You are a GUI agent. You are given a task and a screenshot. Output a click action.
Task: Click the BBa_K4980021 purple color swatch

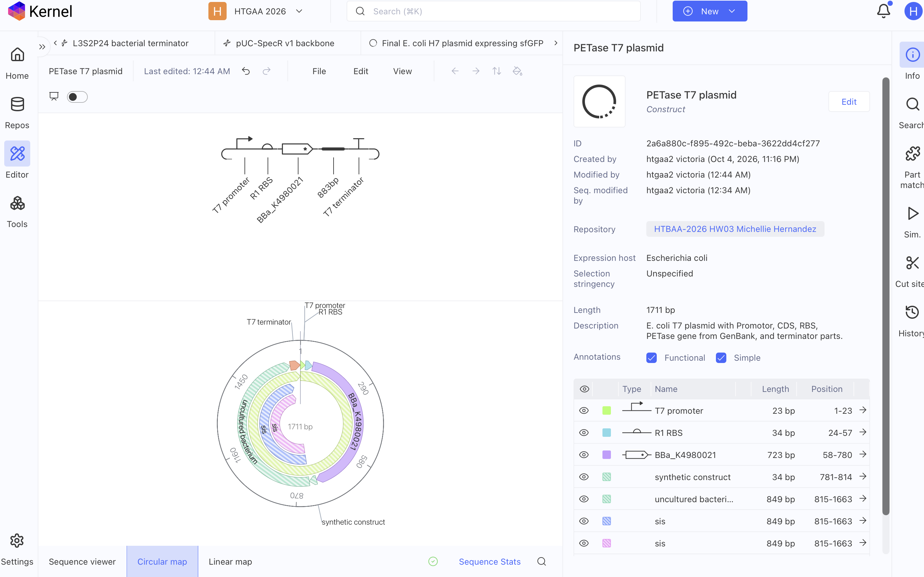pyautogui.click(x=607, y=455)
